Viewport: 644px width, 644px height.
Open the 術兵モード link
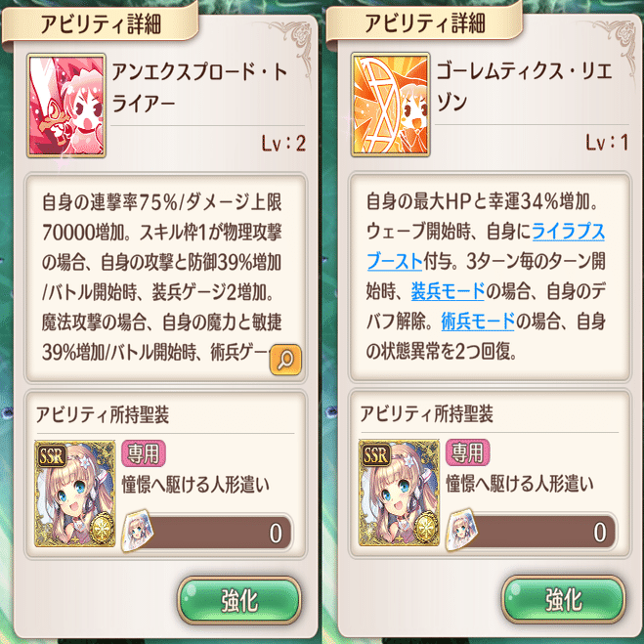pyautogui.click(x=478, y=322)
